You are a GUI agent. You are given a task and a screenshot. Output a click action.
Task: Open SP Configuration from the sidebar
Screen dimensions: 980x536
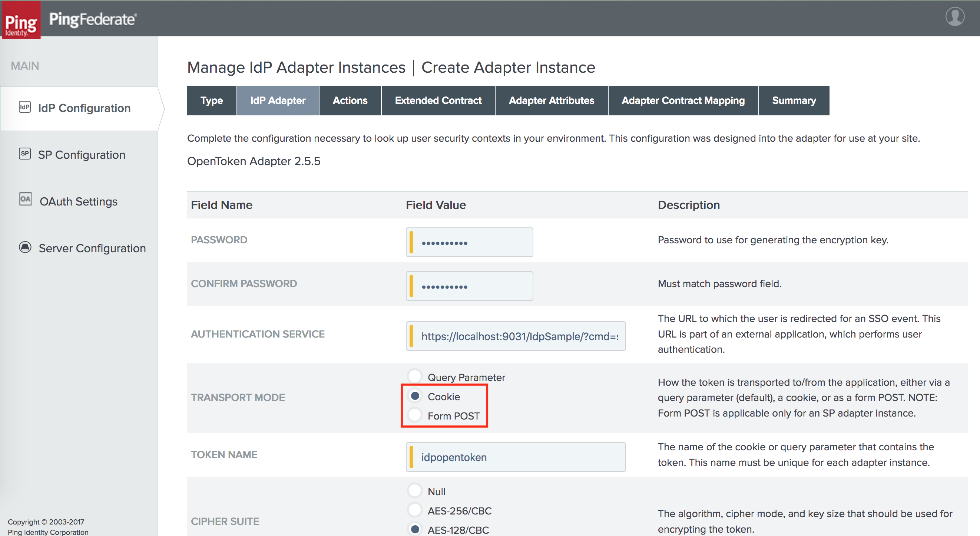[x=82, y=155]
